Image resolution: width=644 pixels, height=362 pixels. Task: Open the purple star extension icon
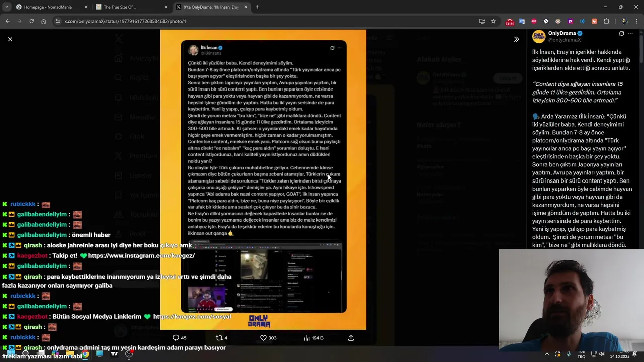tap(570, 21)
